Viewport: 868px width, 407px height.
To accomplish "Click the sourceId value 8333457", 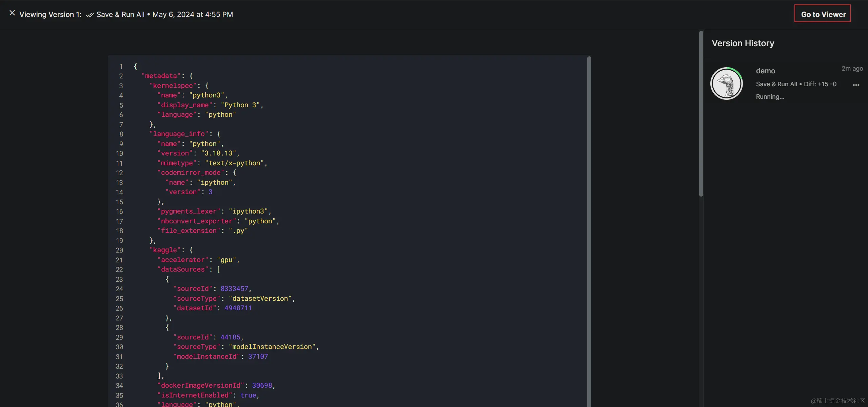I will click(x=234, y=289).
